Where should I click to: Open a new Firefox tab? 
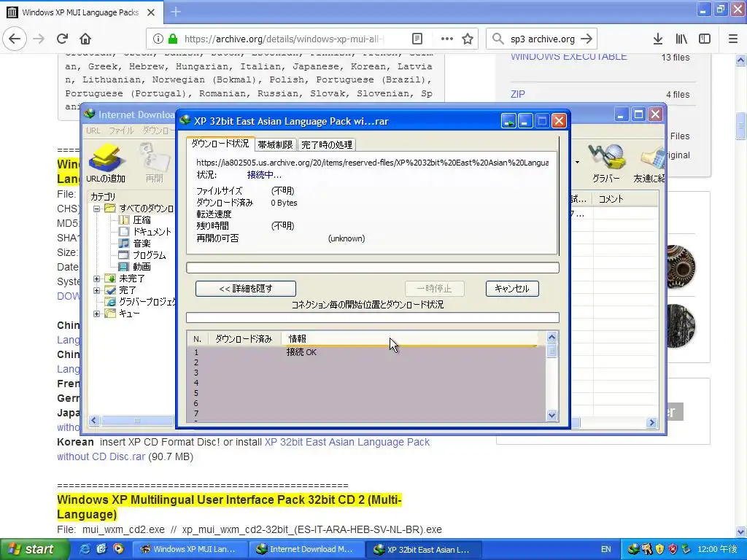pos(176,12)
